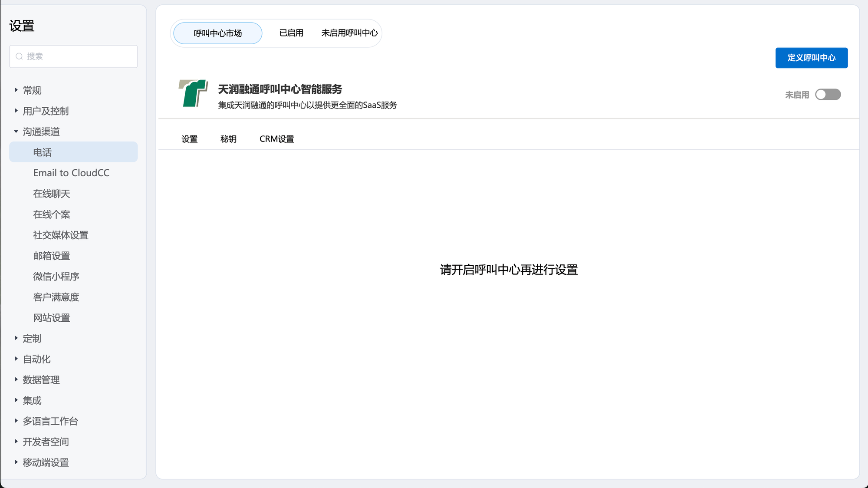Expand the 常规 section arrow
Image resolution: width=868 pixels, height=488 pixels.
(16, 90)
